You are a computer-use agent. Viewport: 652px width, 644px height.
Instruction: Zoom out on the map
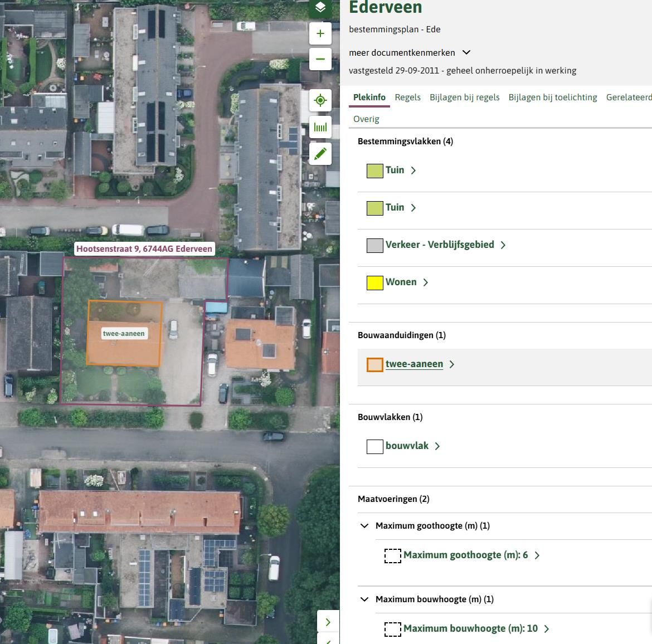point(320,59)
